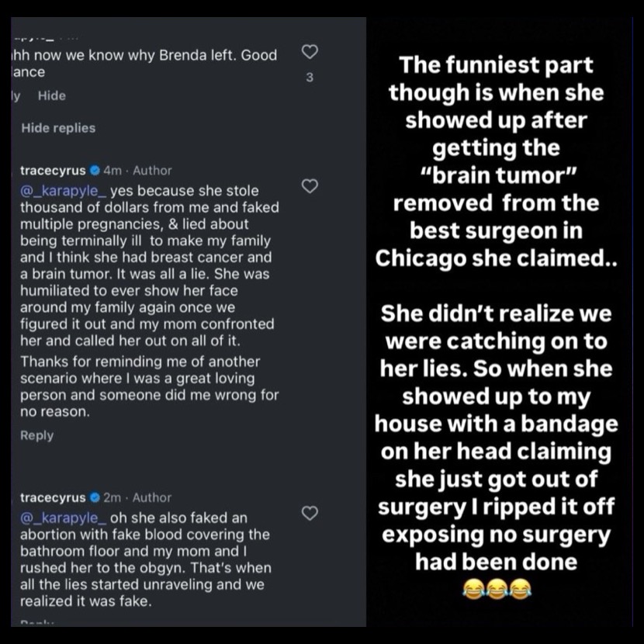Screen dimensions: 644x644
Task: Collapse thread using Hide replies
Action: tap(58, 128)
